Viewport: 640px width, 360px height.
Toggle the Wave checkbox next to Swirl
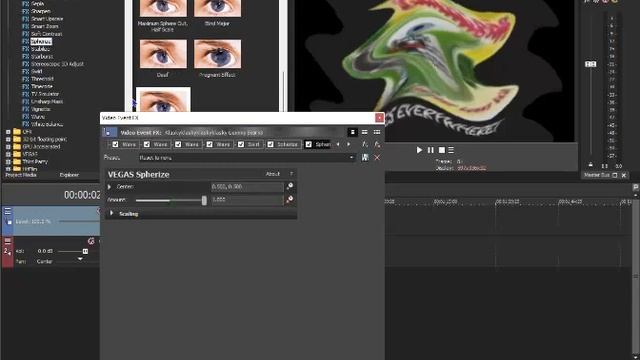click(209, 144)
